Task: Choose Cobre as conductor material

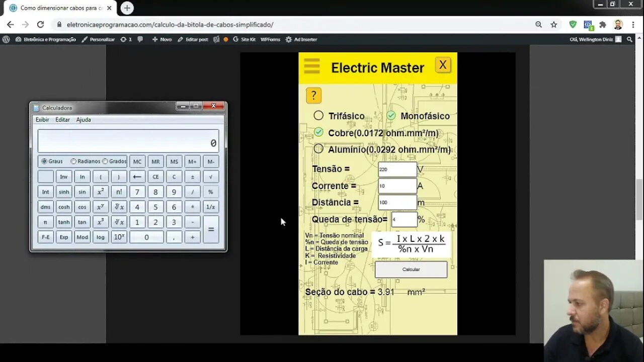Action: click(x=318, y=132)
